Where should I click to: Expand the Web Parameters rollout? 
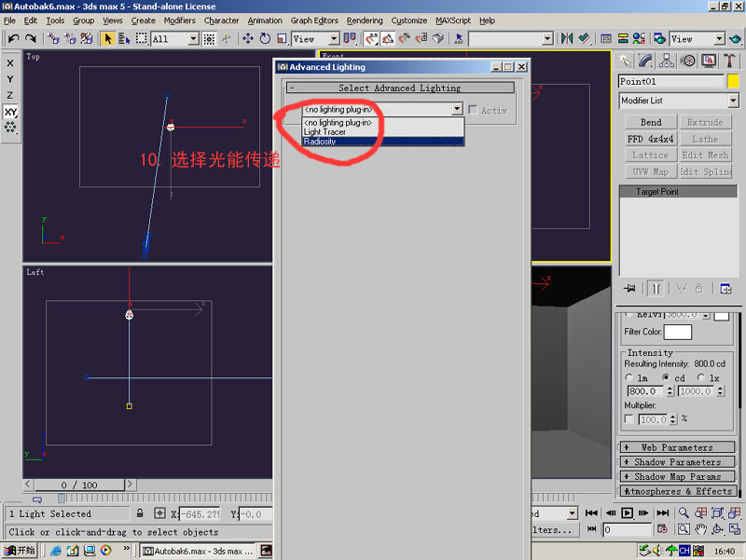678,447
